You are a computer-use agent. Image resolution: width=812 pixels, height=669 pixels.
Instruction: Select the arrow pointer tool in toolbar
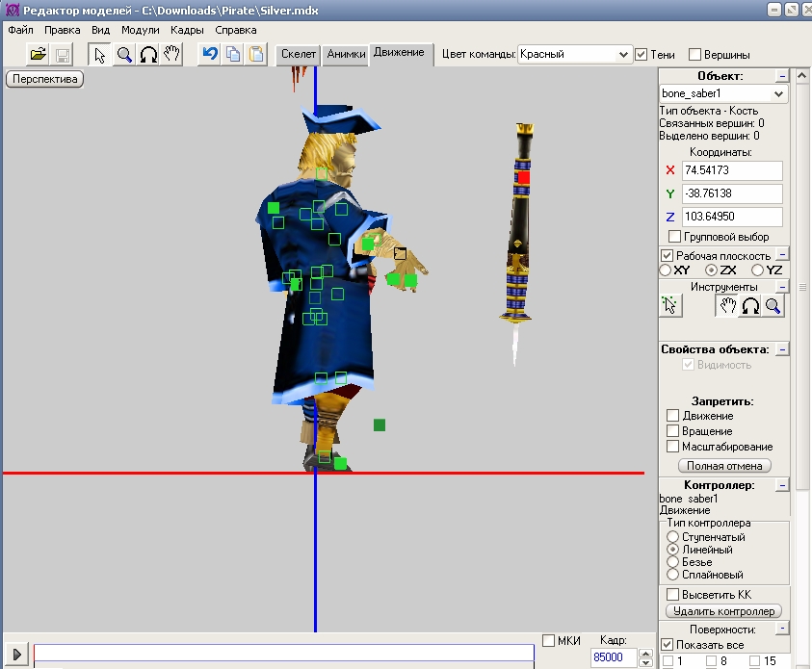click(100, 54)
